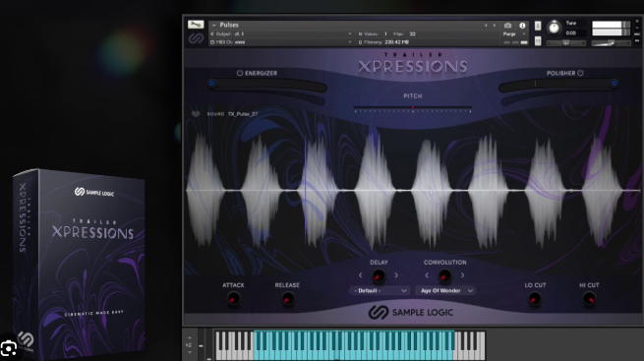
Task: Select previous Delay preset arrow
Action: (361, 275)
